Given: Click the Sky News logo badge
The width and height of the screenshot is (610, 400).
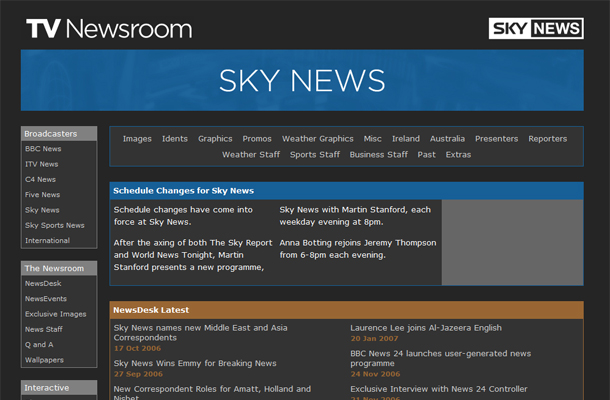Looking at the screenshot, I should 536,28.
